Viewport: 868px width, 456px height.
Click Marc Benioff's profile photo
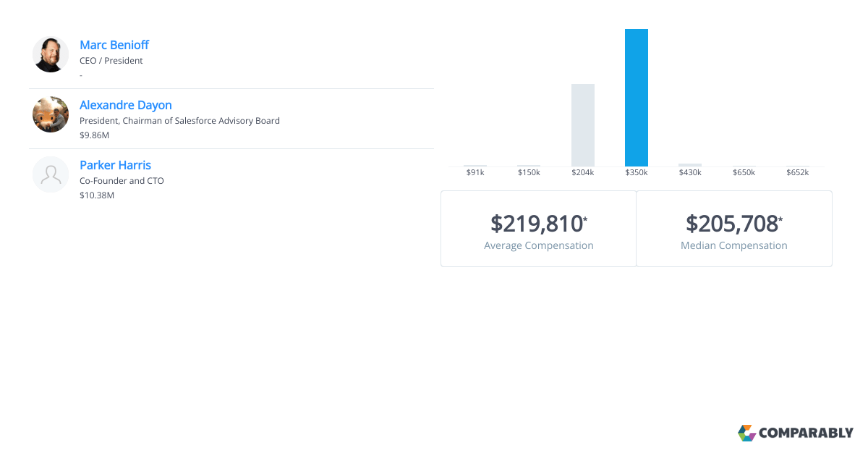point(51,54)
